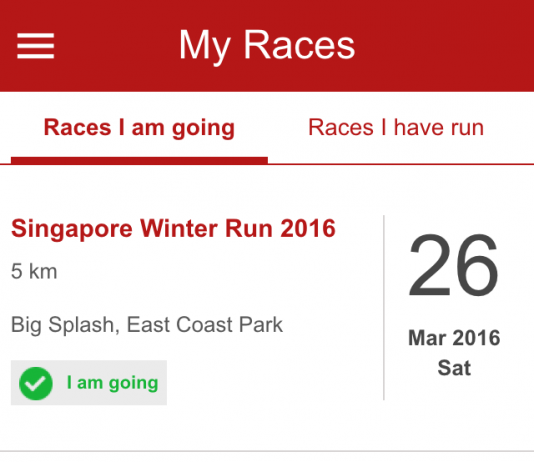Tap the 'Sat' weekday label

click(454, 368)
